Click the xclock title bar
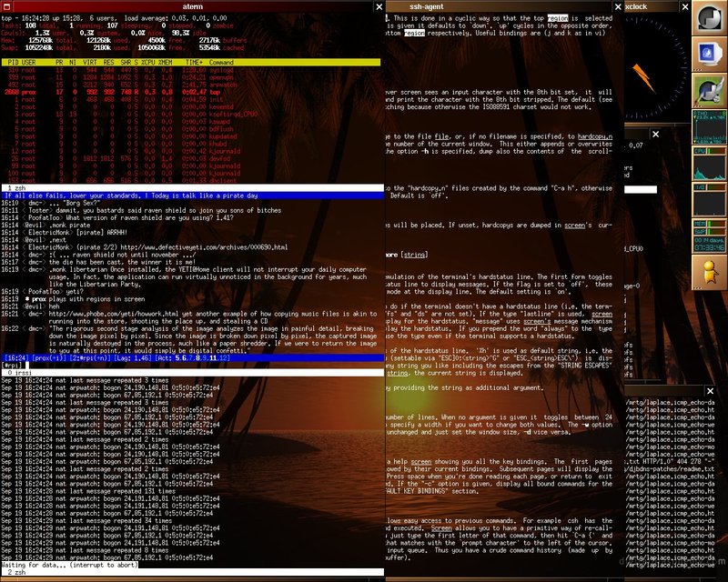Viewport: 728px width, 582px height. point(652,6)
